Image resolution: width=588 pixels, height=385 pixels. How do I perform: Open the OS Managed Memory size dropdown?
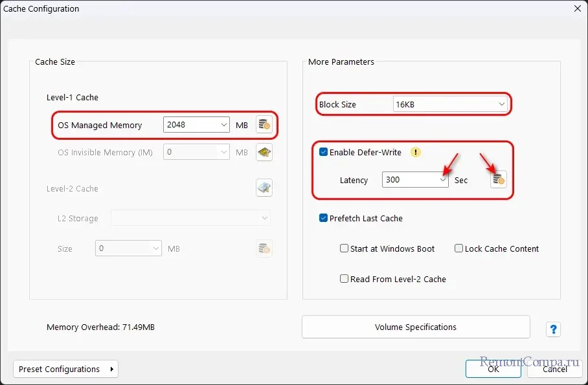(x=223, y=125)
